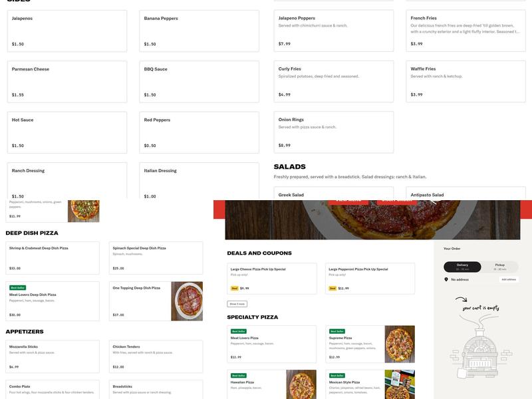Click the location pin icon beside No address
Screen dimensions: 532x399
[x=446, y=279]
